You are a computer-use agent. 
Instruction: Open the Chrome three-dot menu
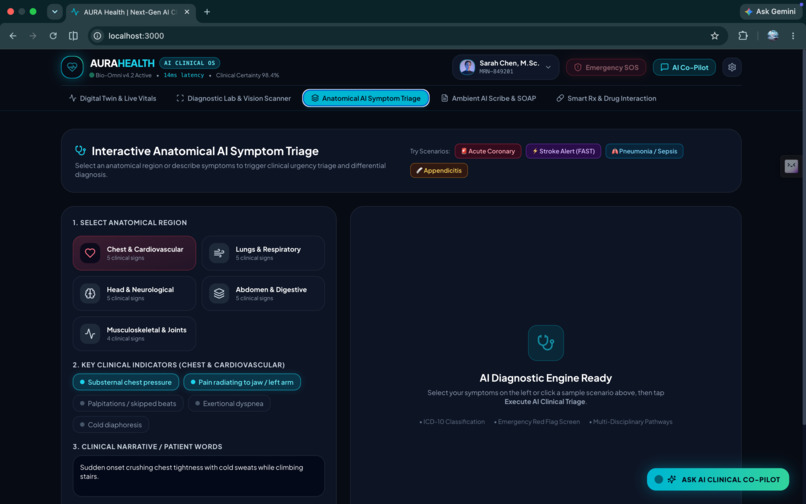click(793, 35)
